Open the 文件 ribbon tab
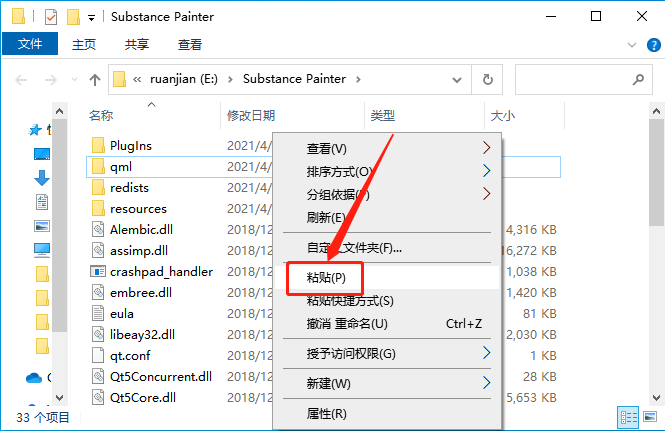 [x=30, y=44]
